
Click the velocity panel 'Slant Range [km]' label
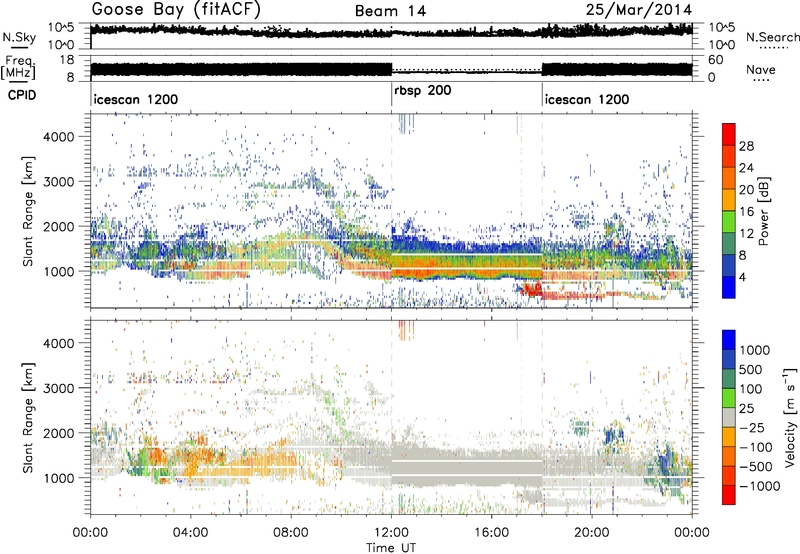coord(28,417)
